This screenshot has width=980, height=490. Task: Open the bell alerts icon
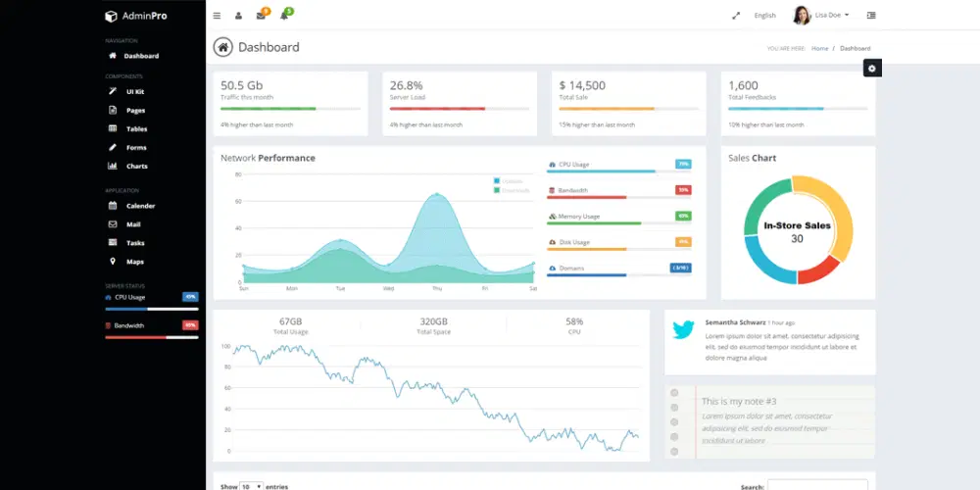(x=284, y=16)
